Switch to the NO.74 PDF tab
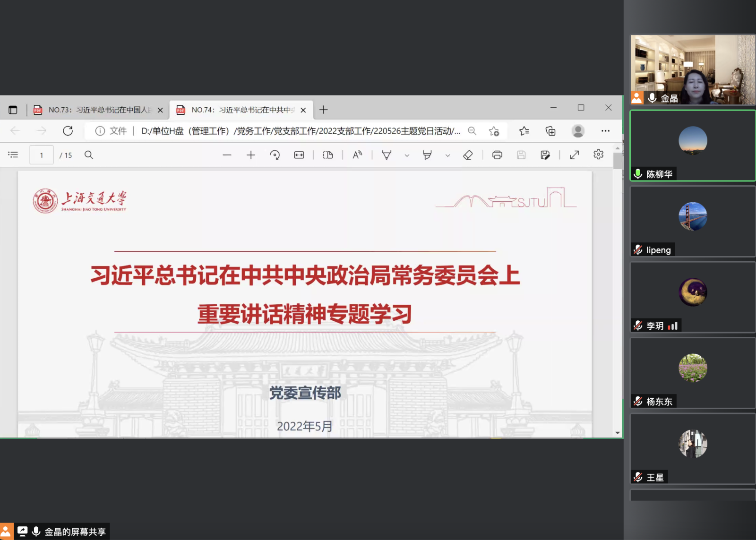 pyautogui.click(x=241, y=110)
